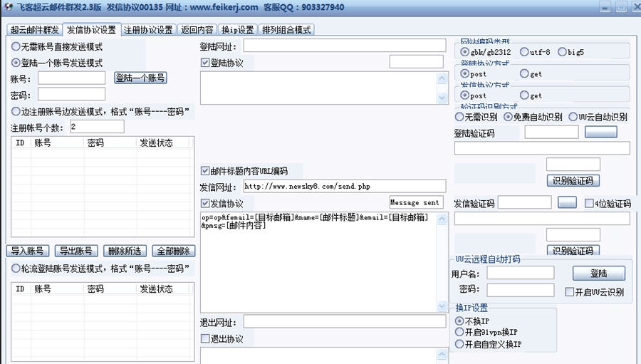
Task: Open the 超云邮件群发 tab
Action: point(35,30)
